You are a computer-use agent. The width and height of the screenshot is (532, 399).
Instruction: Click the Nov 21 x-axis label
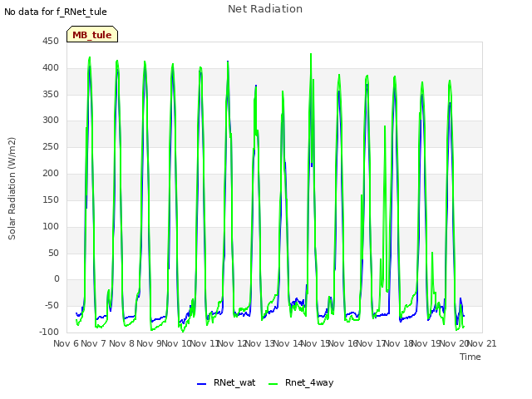coord(482,343)
